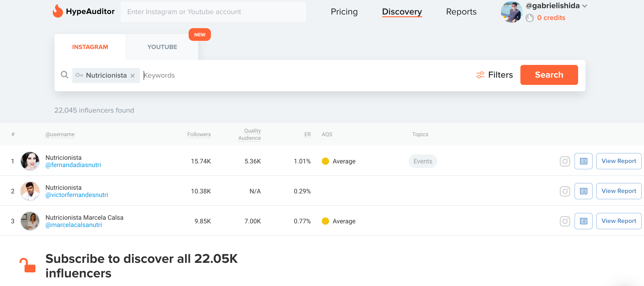The height and width of the screenshot is (286, 644).
Task: Click the key icon in Nutricionista tag
Action: [79, 75]
